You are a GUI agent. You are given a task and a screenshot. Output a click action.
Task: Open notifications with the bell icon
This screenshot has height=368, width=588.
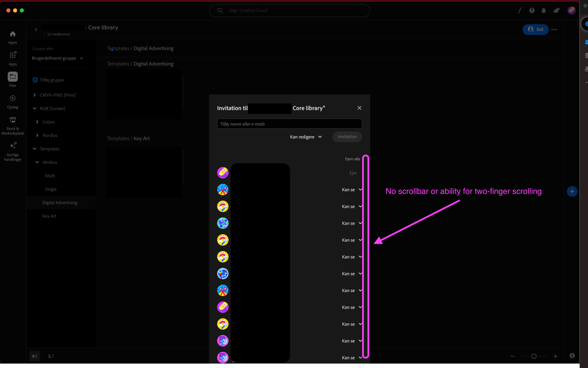coord(544,10)
